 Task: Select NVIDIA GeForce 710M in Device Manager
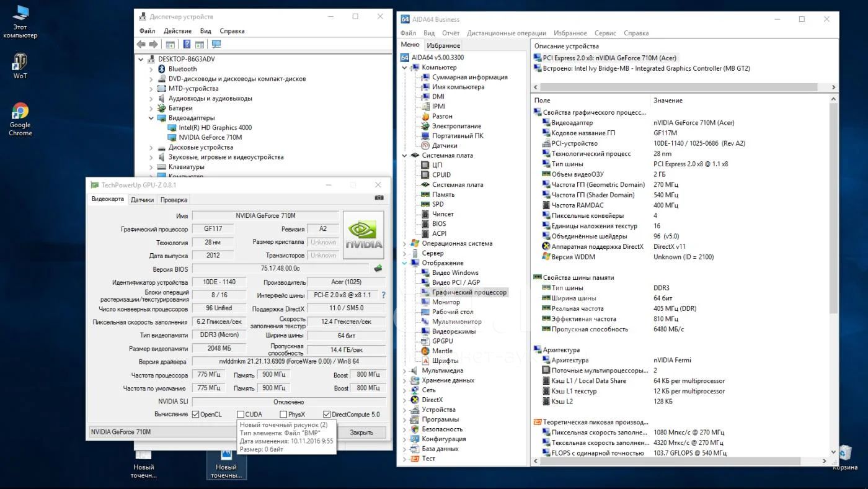[210, 138]
